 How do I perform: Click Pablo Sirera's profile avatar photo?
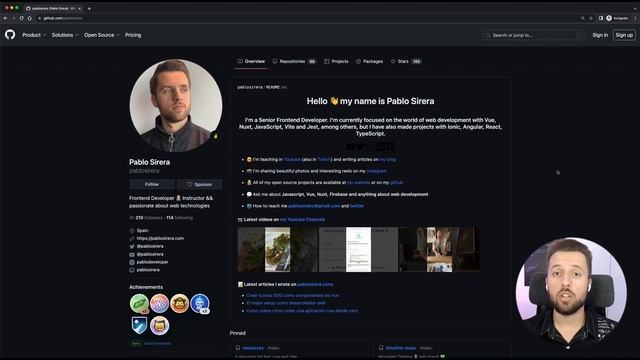[x=176, y=105]
